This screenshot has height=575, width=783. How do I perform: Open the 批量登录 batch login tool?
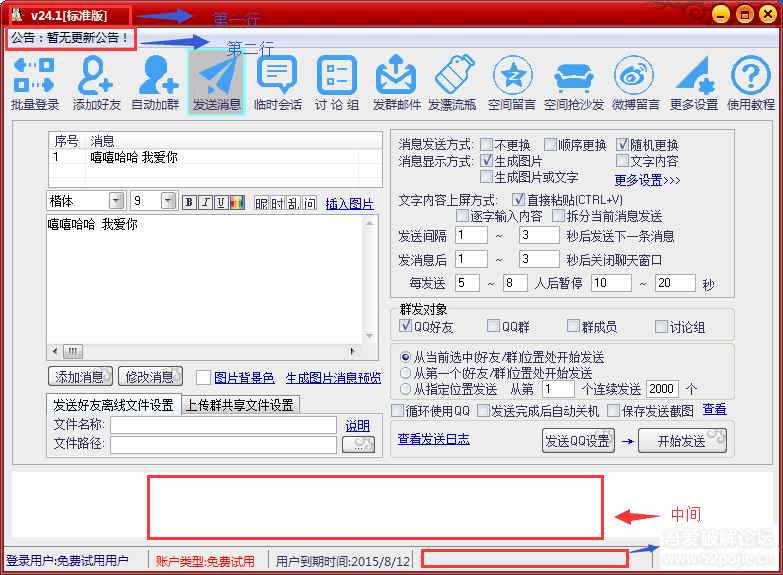point(35,82)
